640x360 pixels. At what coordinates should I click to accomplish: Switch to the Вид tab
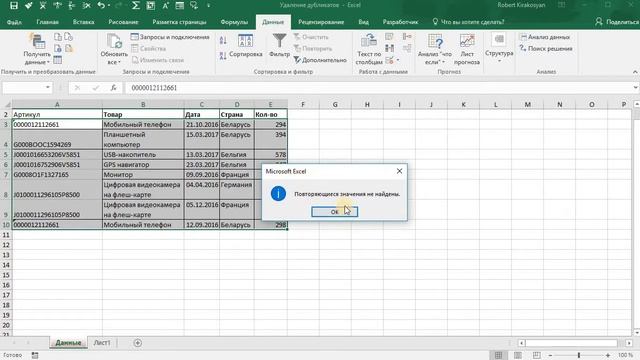[x=363, y=22]
